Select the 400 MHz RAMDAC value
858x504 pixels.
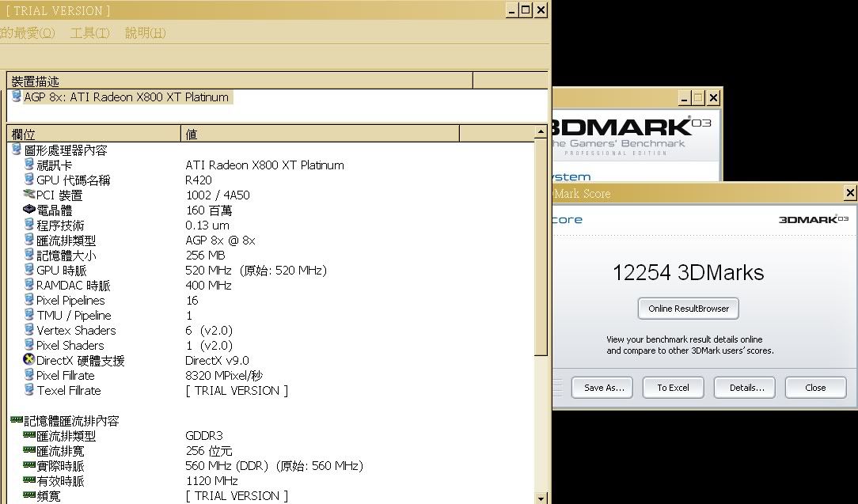(208, 285)
